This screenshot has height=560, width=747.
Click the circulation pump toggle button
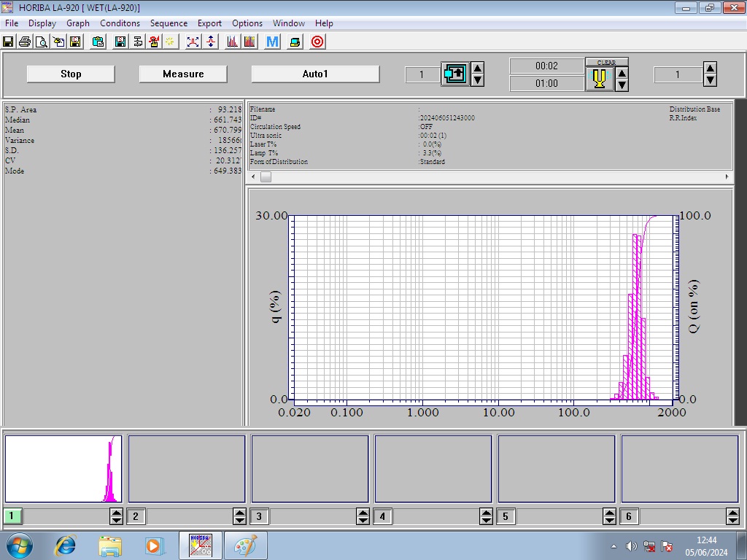tap(455, 73)
